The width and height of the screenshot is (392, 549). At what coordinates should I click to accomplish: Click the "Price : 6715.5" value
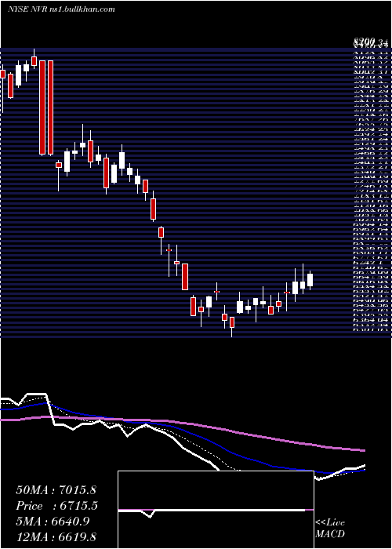pyautogui.click(x=56, y=506)
